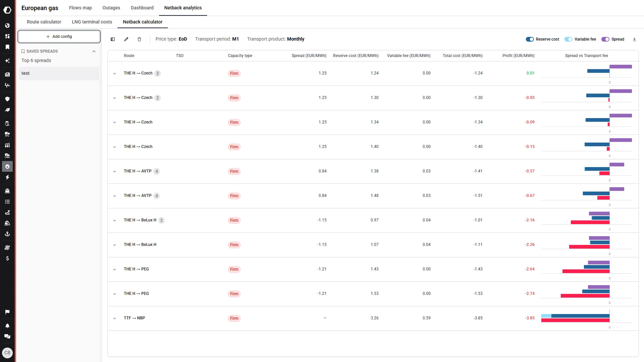Expand the THE H → Czech row with profit 0.01
This screenshot has width=644, height=362.
[x=115, y=73]
